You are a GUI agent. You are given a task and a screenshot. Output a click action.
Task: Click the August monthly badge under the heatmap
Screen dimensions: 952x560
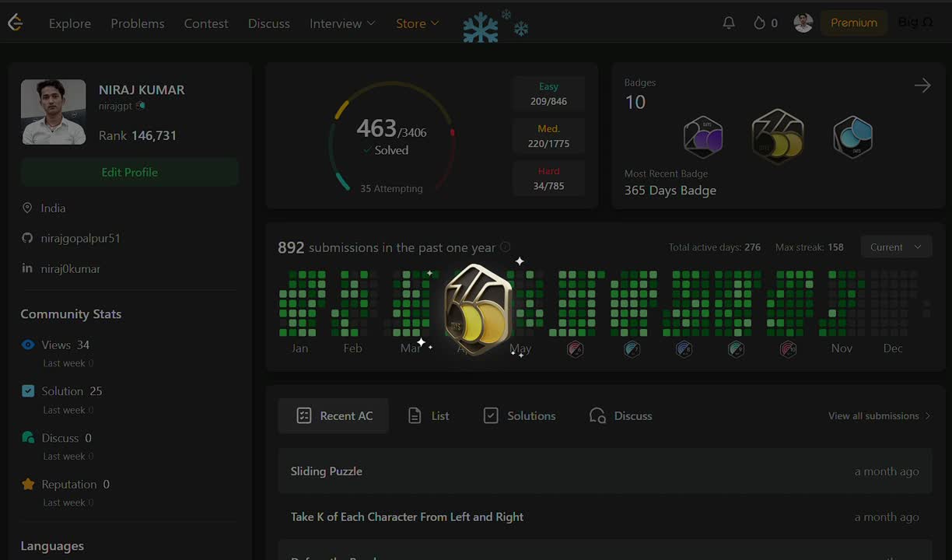[684, 348]
